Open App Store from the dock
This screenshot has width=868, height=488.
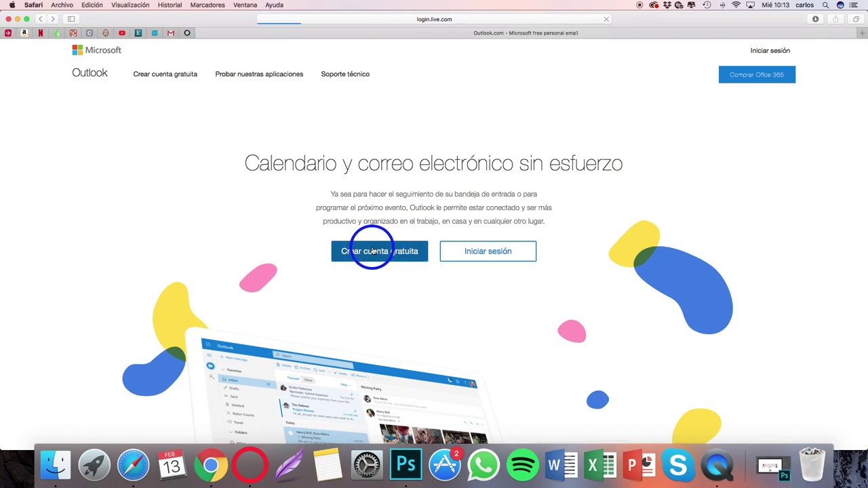coord(445,465)
